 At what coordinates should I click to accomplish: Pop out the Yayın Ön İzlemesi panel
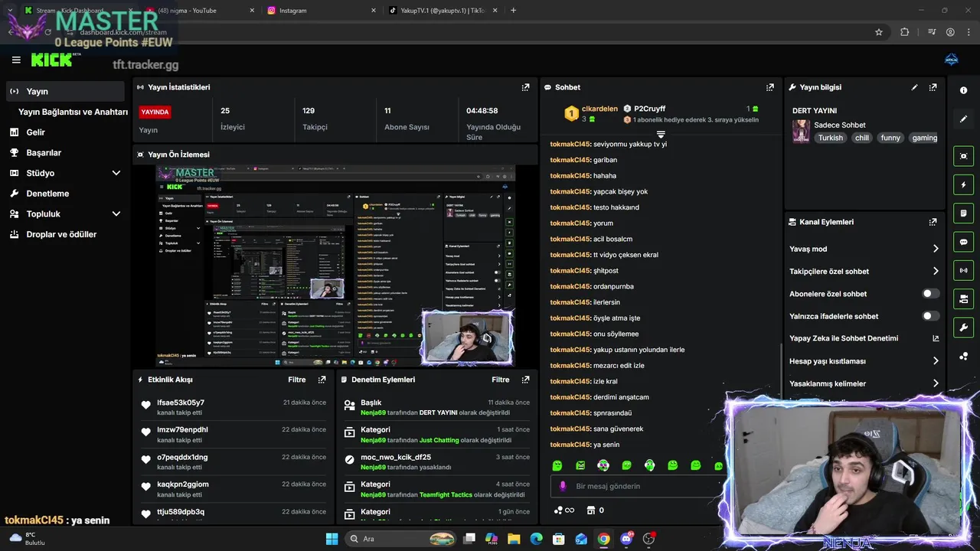point(525,154)
